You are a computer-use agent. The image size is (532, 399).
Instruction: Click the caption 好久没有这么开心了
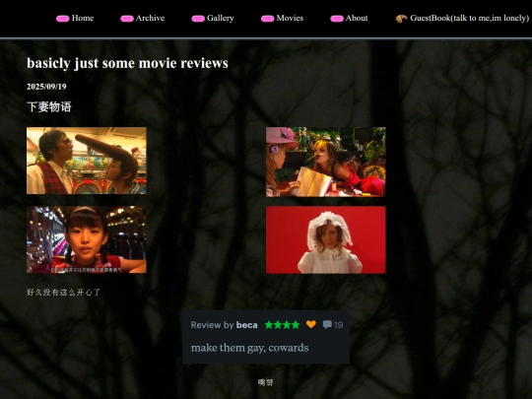[63, 293]
